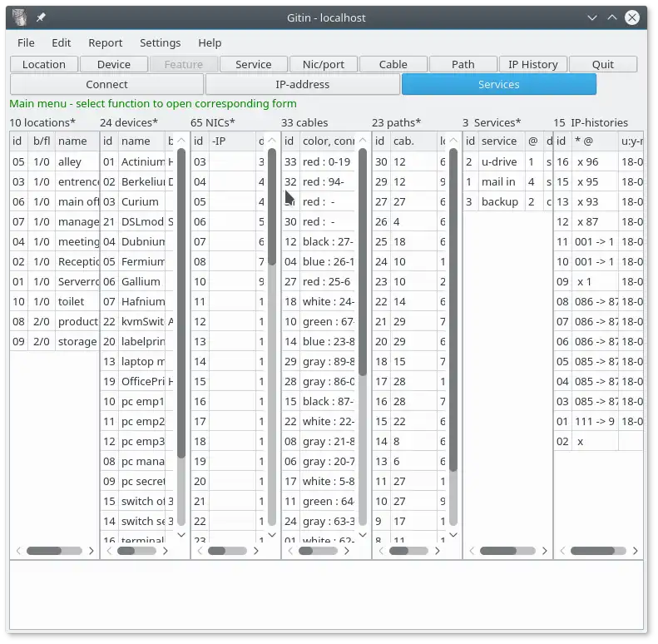This screenshot has width=658, height=644.
Task: Select the 'mail in' service row
Action: pos(507,181)
